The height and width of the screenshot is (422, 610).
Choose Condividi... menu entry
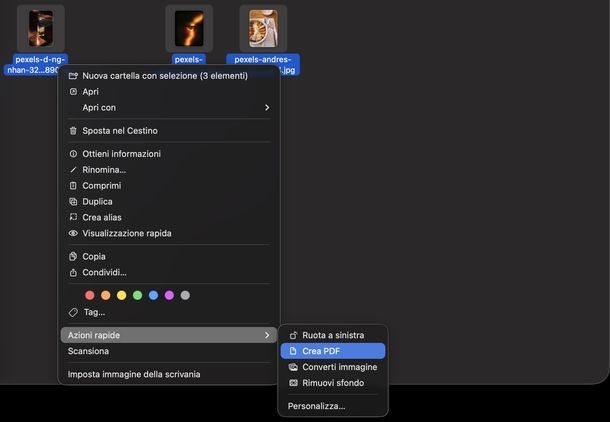point(169,272)
